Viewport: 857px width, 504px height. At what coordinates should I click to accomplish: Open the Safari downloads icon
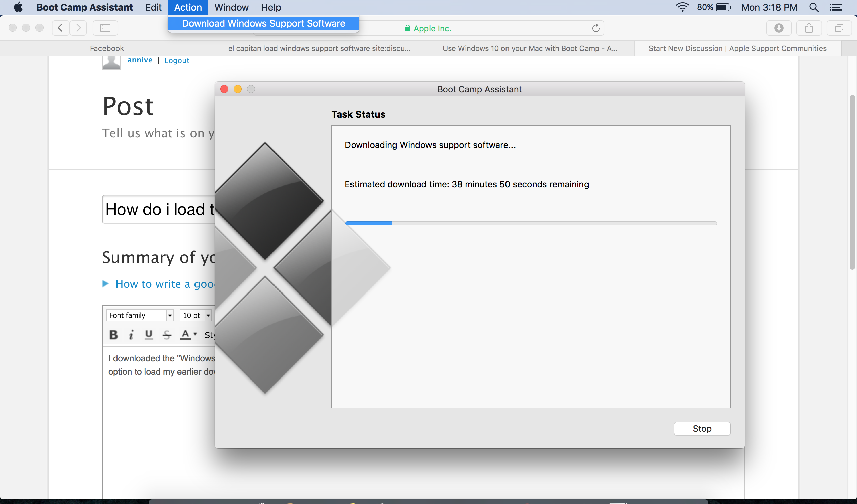[x=779, y=28]
